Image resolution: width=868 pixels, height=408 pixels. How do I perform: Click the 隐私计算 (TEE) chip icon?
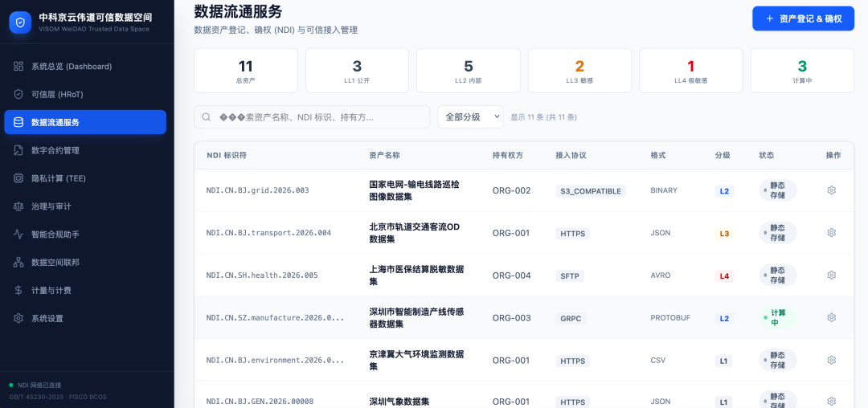point(18,178)
